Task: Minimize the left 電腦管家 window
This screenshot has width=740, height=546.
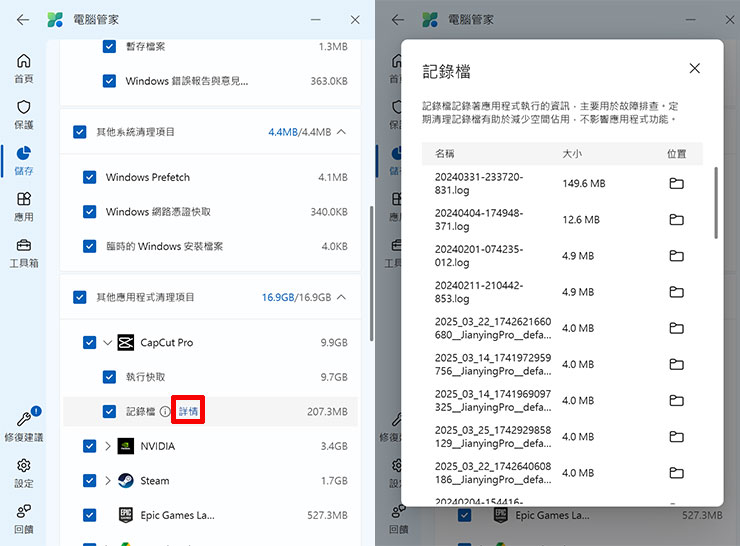Action: tap(316, 20)
